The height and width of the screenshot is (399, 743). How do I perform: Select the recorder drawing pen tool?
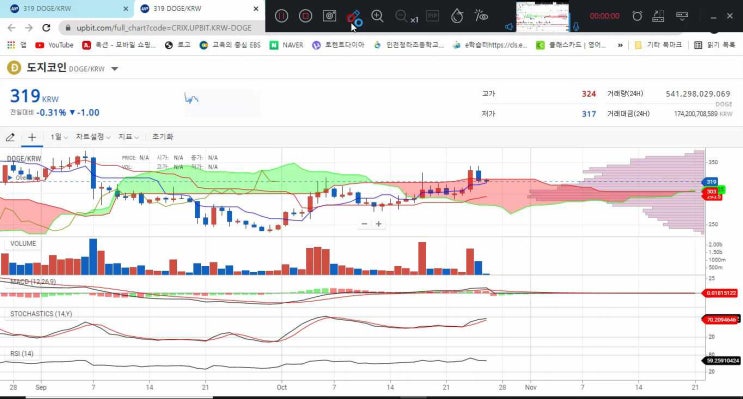click(x=354, y=18)
